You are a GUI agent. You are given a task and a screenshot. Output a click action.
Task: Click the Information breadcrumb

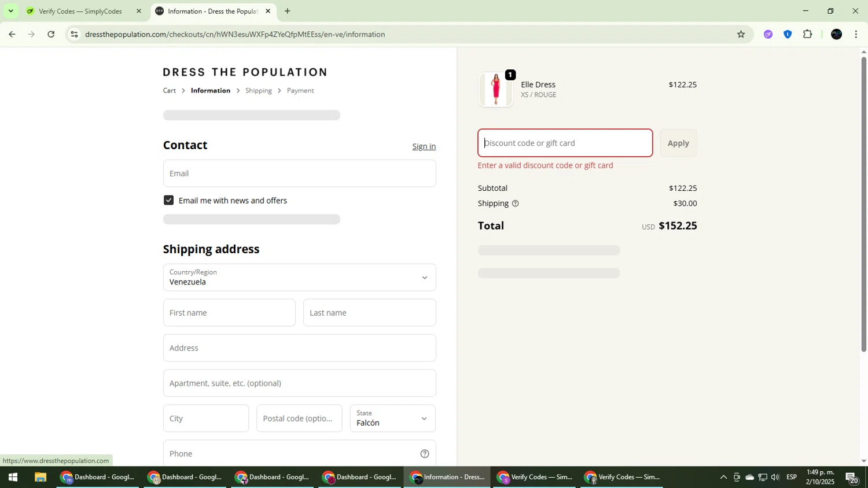tap(211, 91)
